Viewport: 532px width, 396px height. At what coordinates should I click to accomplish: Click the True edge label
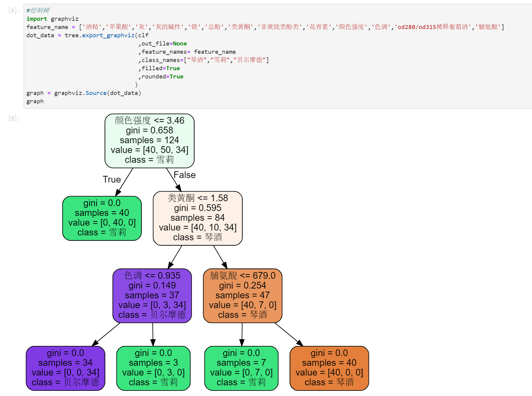pos(112,179)
